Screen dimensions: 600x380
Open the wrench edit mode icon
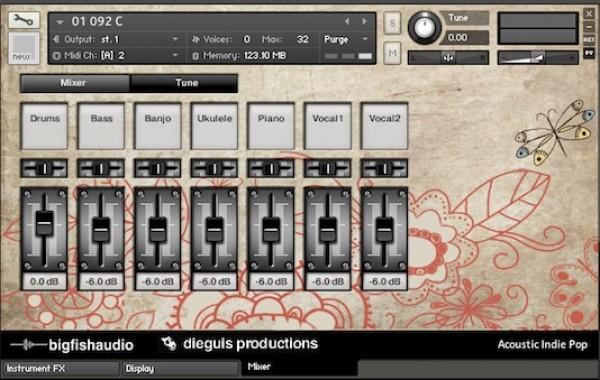point(24,20)
